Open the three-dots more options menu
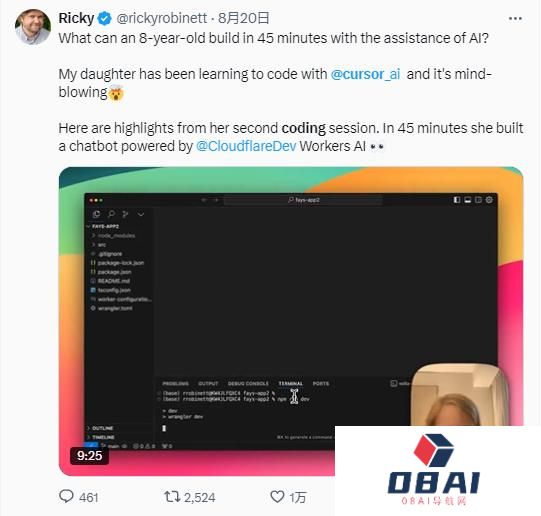This screenshot has width=541, height=516. (x=515, y=18)
